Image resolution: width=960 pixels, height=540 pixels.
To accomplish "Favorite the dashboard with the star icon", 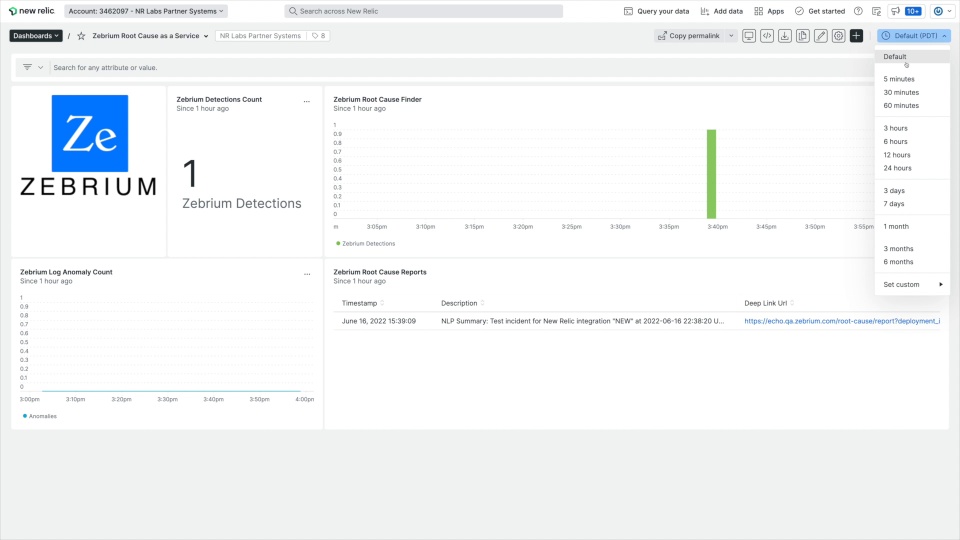I will pos(81,36).
